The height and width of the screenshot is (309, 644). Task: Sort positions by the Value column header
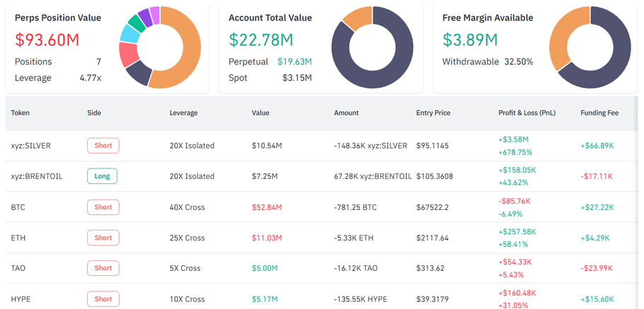tap(262, 112)
